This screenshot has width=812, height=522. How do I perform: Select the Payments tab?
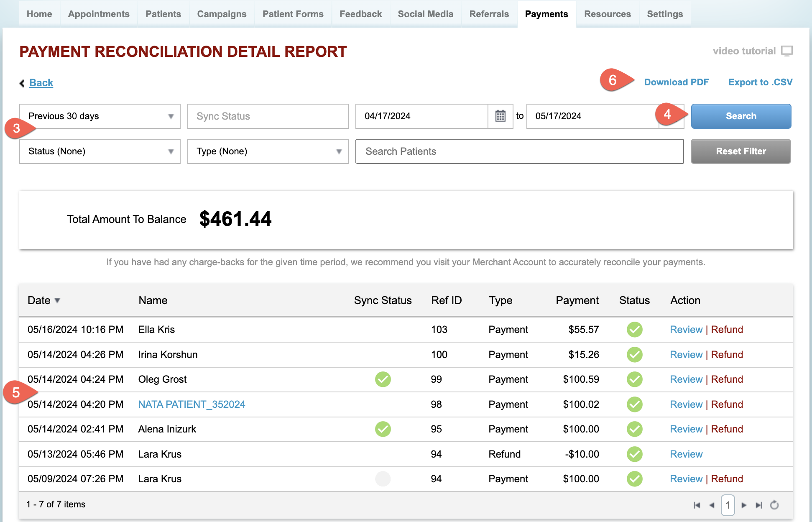(x=546, y=14)
